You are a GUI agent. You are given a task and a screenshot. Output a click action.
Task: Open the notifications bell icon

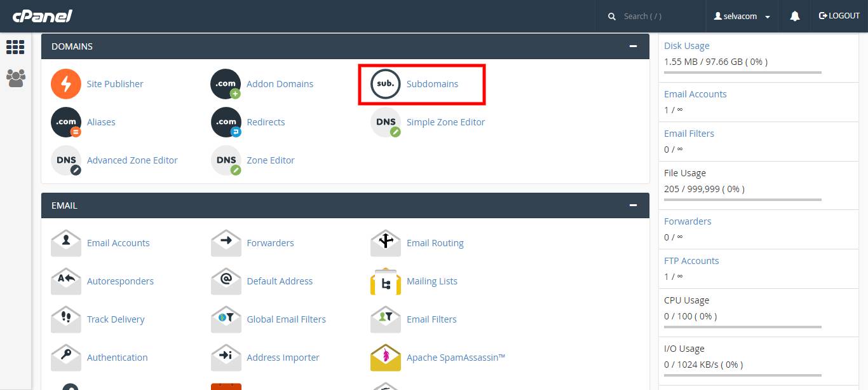pos(795,17)
